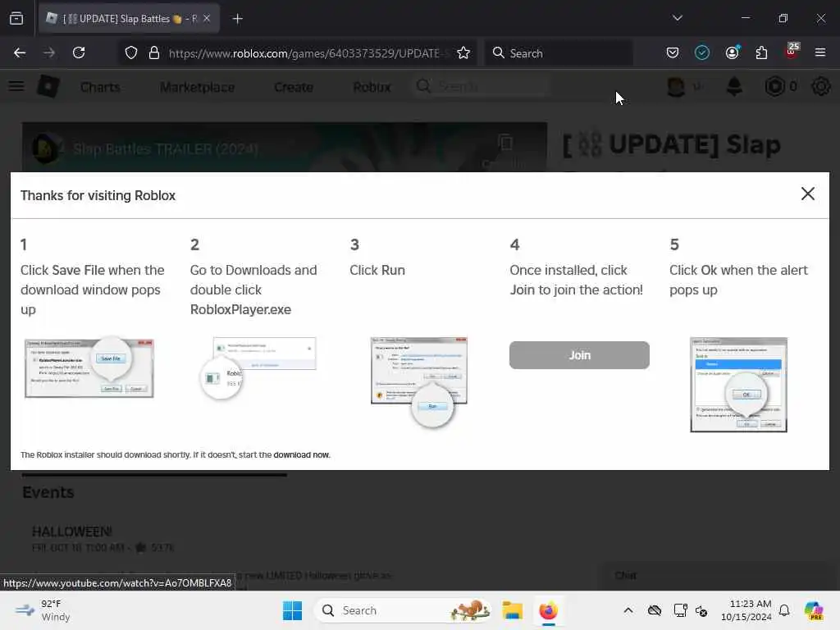Open the extensions puzzle icon
840x630 pixels.
pyautogui.click(x=761, y=52)
